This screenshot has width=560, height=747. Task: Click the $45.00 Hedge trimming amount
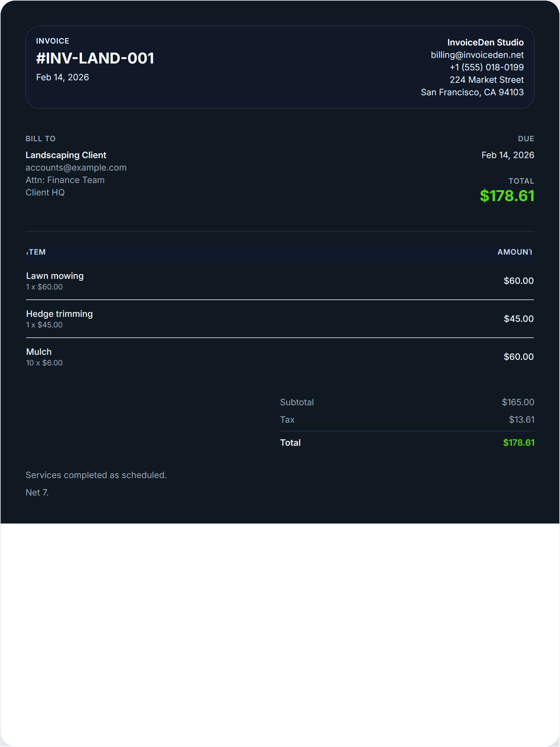(519, 319)
